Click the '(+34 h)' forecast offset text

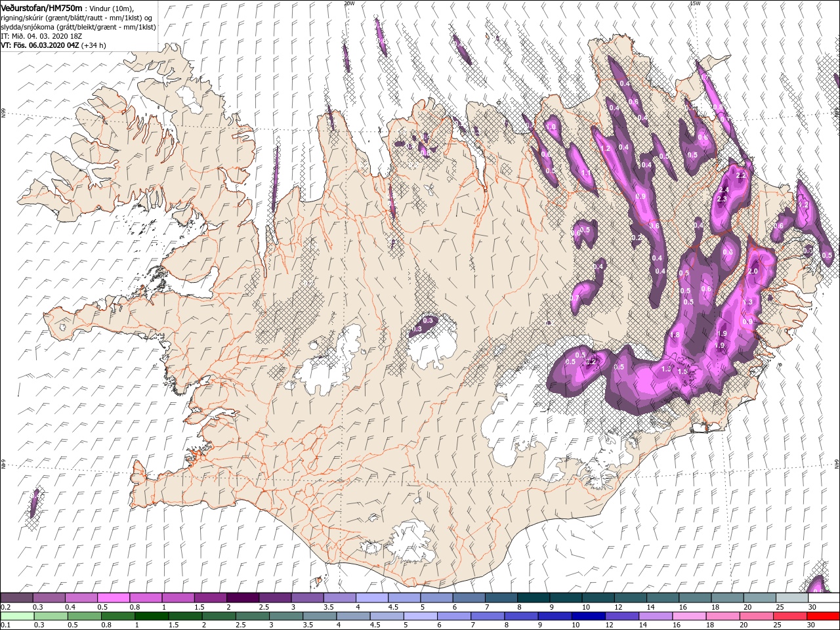tap(94, 45)
